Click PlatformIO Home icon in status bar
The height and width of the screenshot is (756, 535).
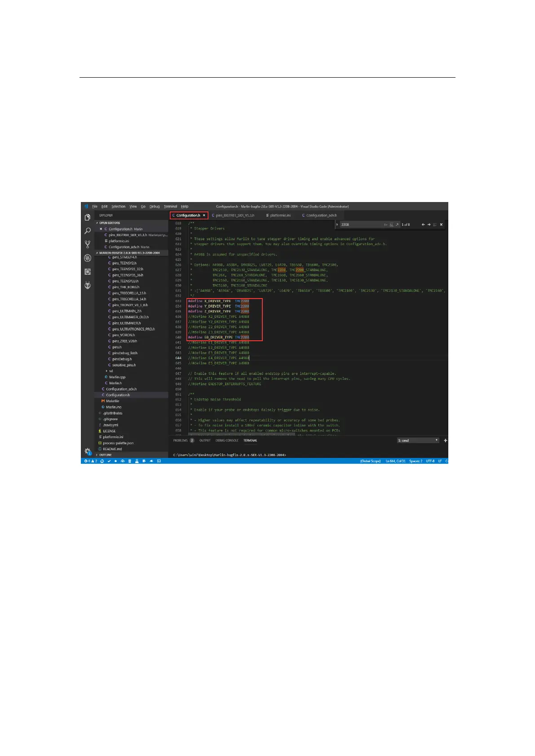point(102,461)
